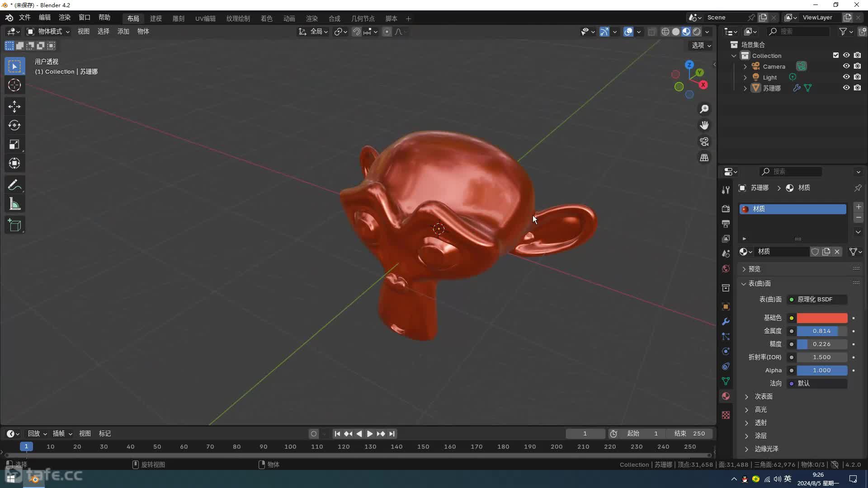868x488 pixels.
Task: Open the Object properties tab
Action: tap(726, 306)
